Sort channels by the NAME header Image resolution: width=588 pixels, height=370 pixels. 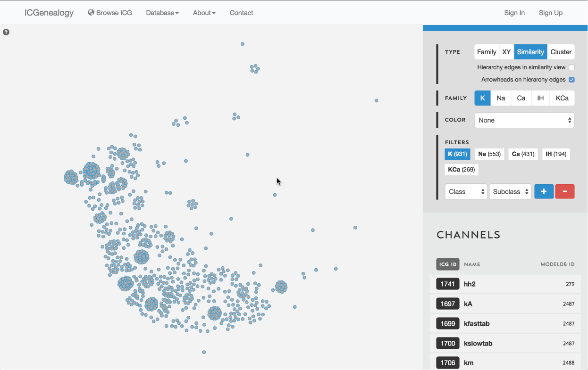472,264
